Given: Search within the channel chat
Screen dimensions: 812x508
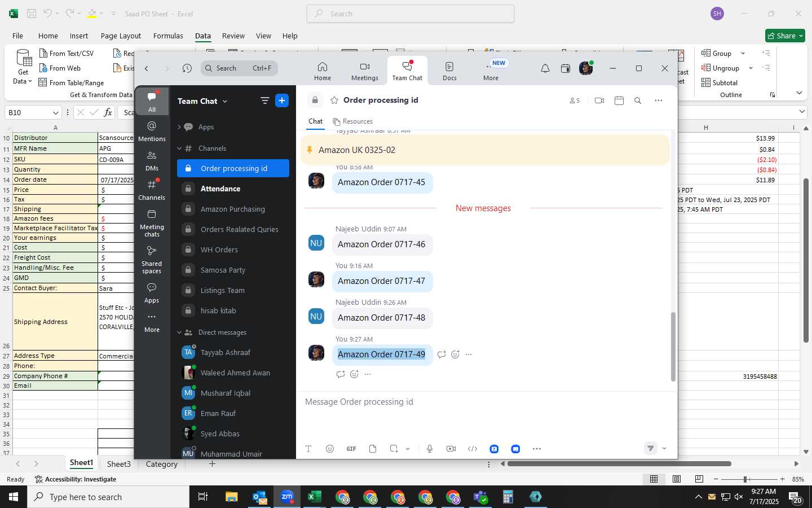Looking at the screenshot, I should click(x=638, y=100).
